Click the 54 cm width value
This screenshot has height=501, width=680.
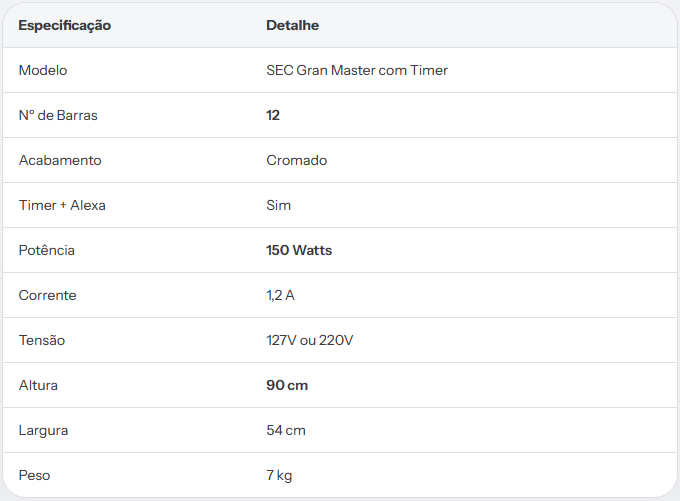286,430
